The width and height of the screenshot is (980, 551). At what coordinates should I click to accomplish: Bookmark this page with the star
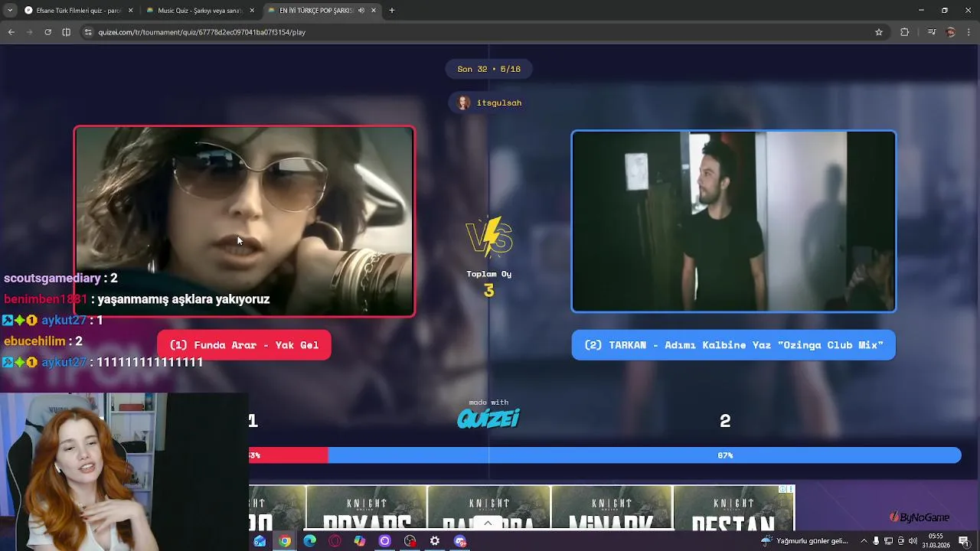879,32
